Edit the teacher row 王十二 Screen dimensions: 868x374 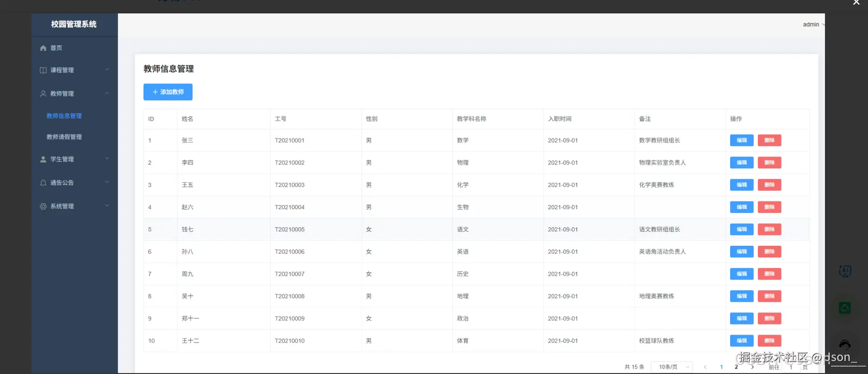click(742, 340)
